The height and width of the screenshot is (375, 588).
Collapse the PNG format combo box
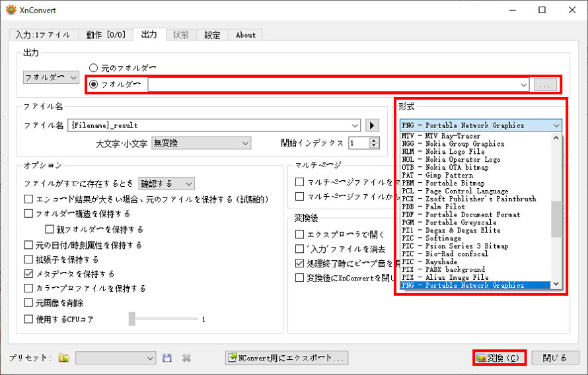coord(481,125)
